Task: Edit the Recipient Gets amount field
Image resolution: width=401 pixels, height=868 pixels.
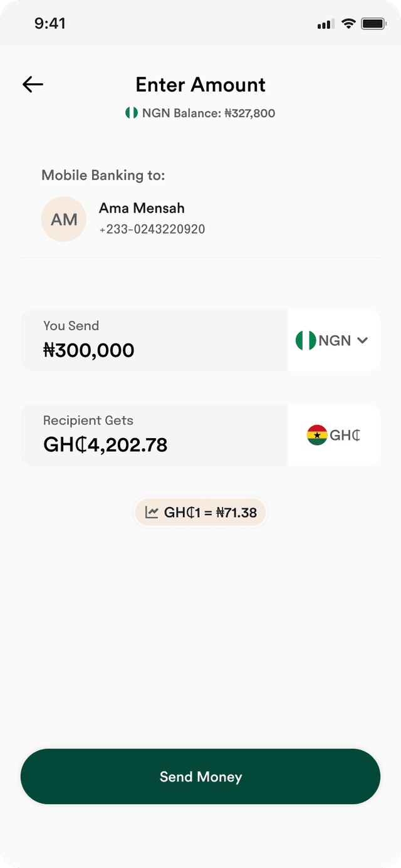Action: [x=154, y=435]
